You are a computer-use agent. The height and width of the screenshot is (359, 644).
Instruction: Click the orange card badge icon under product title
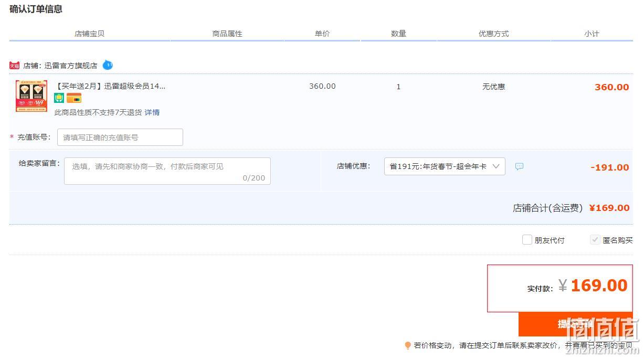point(74,98)
